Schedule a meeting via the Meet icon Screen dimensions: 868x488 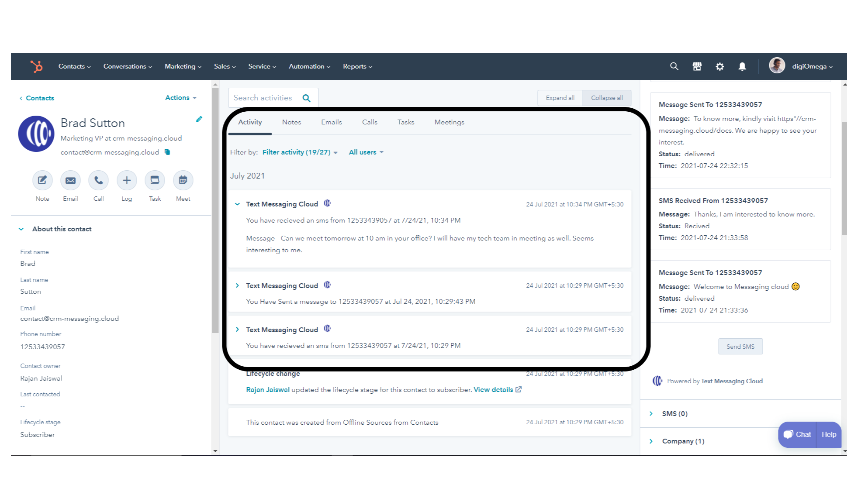pos(183,180)
